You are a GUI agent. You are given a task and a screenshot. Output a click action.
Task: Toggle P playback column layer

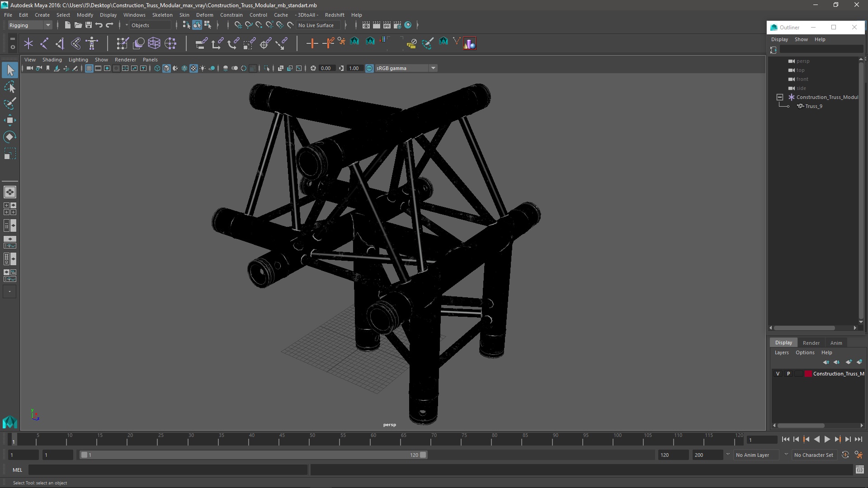(788, 373)
